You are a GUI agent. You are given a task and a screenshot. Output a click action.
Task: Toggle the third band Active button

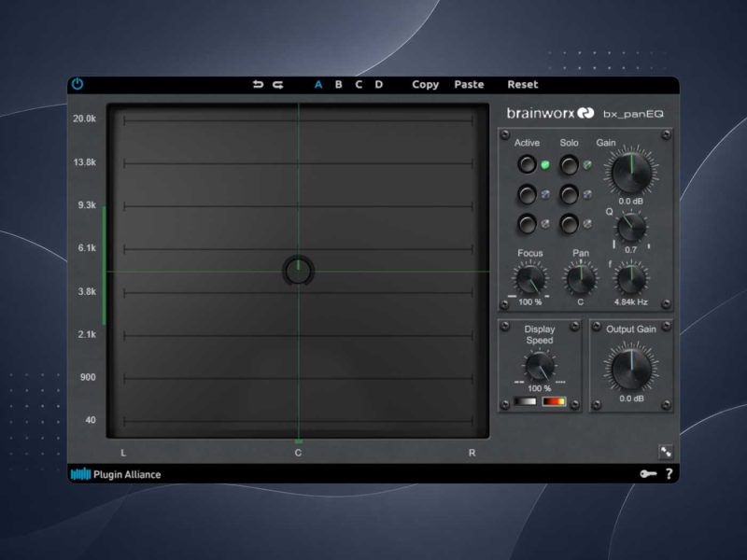[x=527, y=224]
